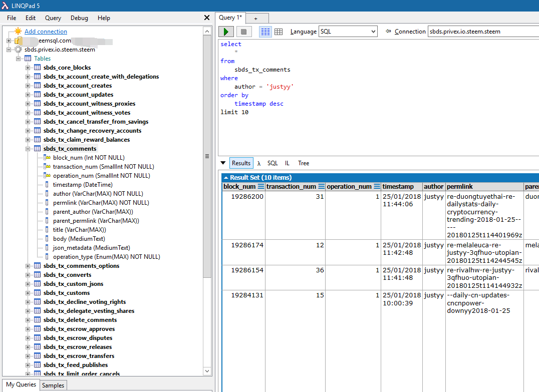Select the My Queries tab
Image resolution: width=539 pixels, height=392 pixels.
pos(21,384)
